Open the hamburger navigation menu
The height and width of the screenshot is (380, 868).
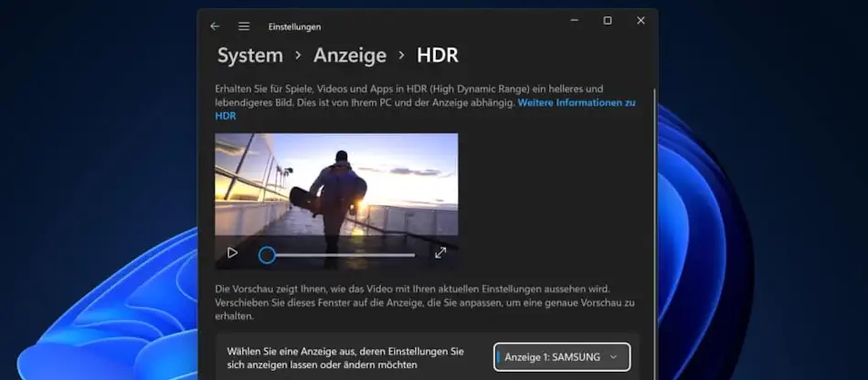[244, 26]
